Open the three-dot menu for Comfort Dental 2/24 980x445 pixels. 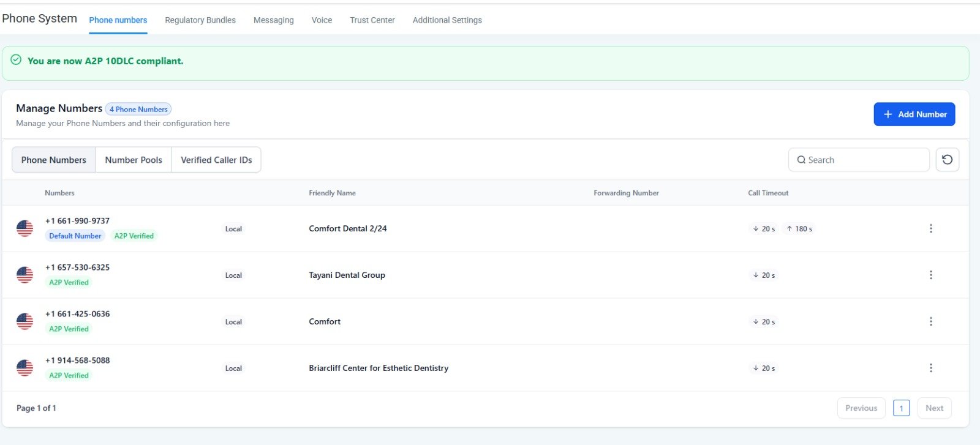(x=930, y=228)
